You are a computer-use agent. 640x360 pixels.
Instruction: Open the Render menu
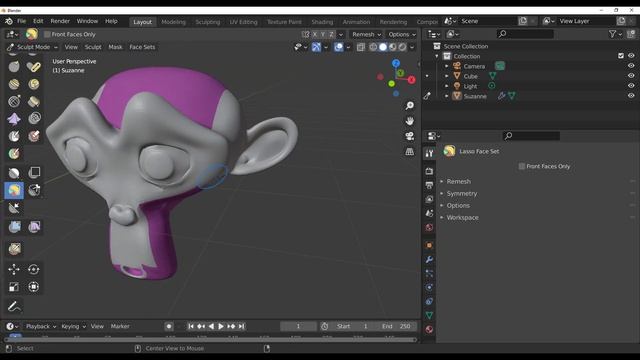click(x=60, y=21)
